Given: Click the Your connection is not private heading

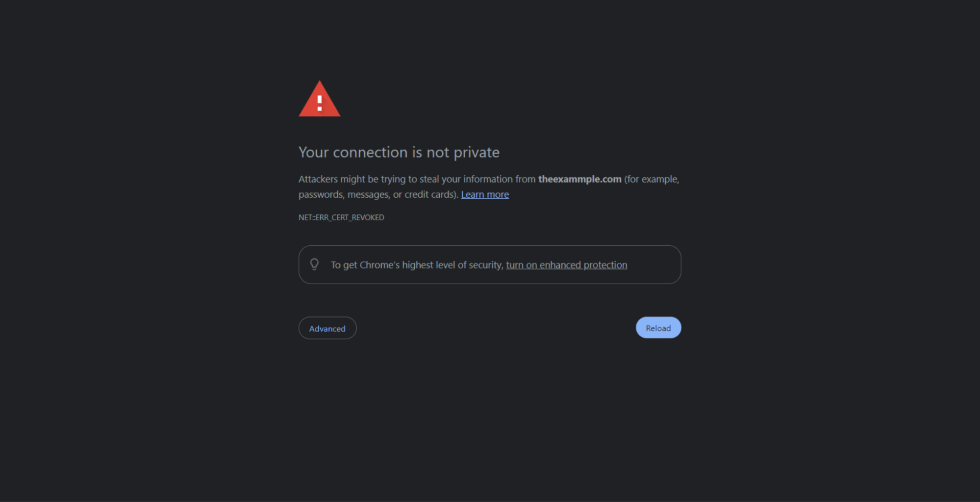Looking at the screenshot, I should pyautogui.click(x=399, y=152).
